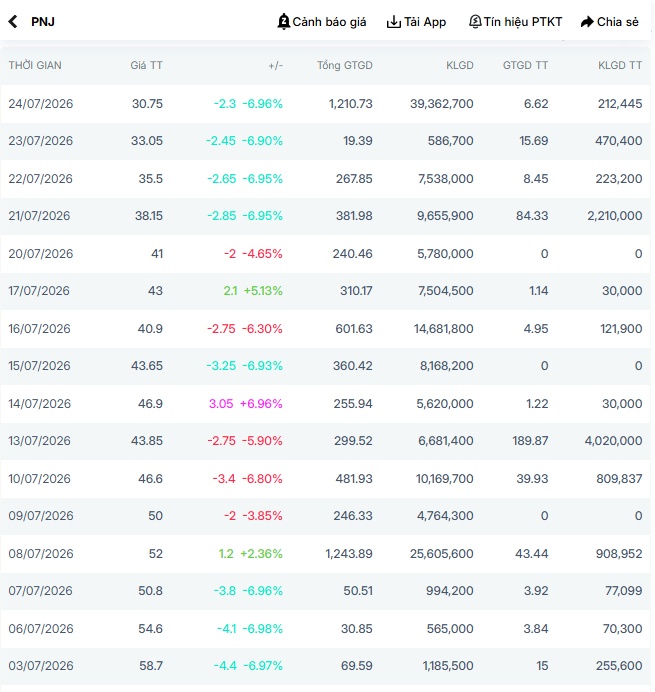Click the THỜI GIAN column header
The width and height of the screenshot is (655, 692).
pos(35,65)
